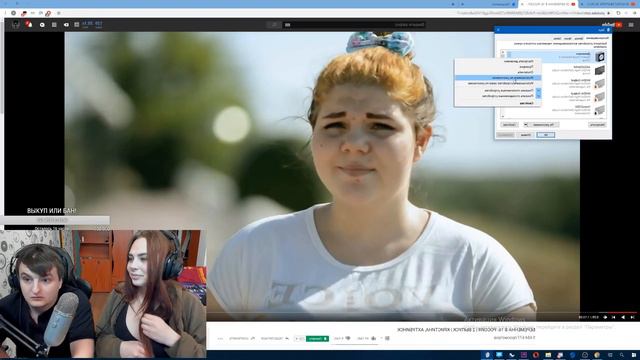Skip to next video in player controls
This screenshot has width=640, height=360.
613,317
